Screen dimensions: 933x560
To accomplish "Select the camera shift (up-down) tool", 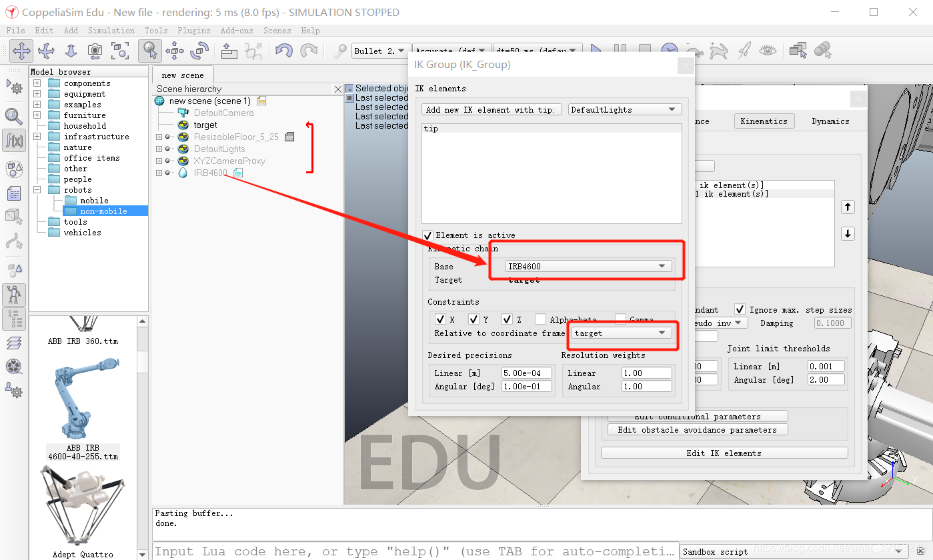I will [71, 51].
